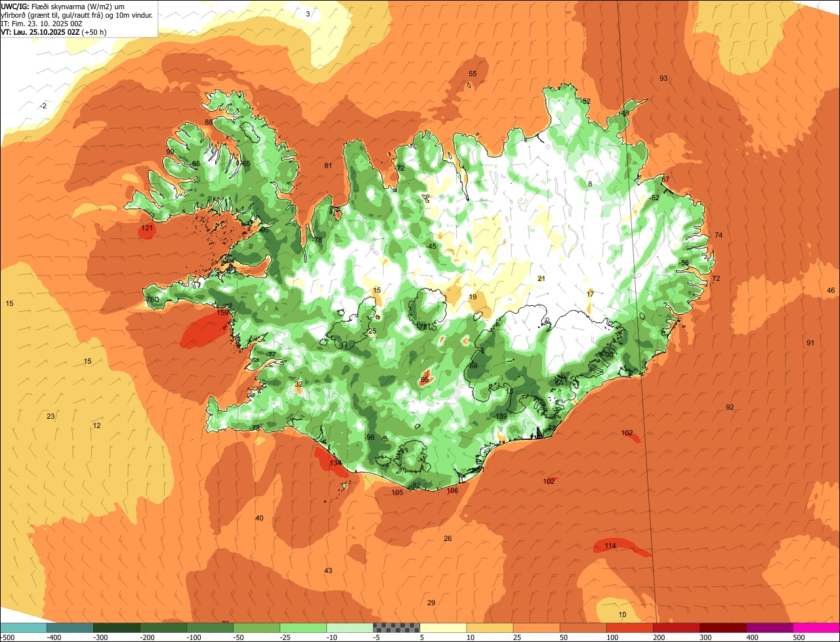Image resolution: width=840 pixels, height=642 pixels.
Task: Click the map value 105 near the south coast
Action: pos(397,493)
